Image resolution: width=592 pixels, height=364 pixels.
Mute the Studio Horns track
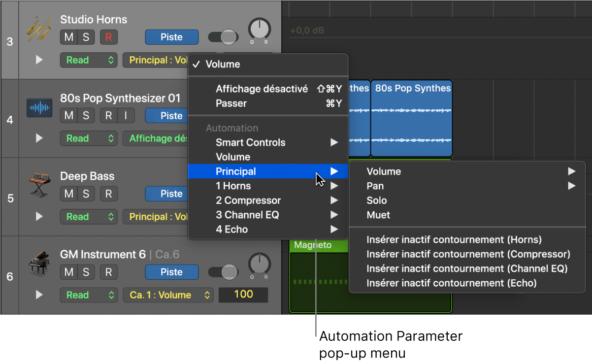tap(69, 37)
